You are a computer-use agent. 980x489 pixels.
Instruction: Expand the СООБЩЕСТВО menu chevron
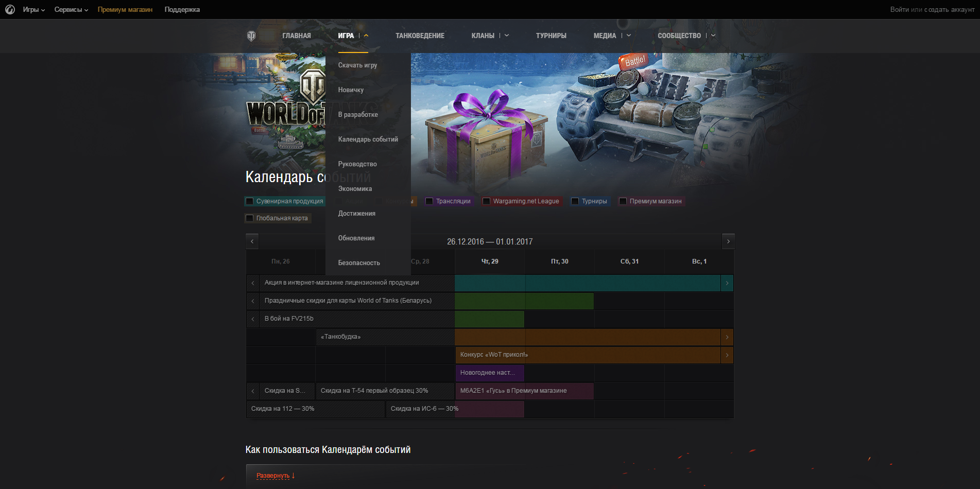point(713,36)
